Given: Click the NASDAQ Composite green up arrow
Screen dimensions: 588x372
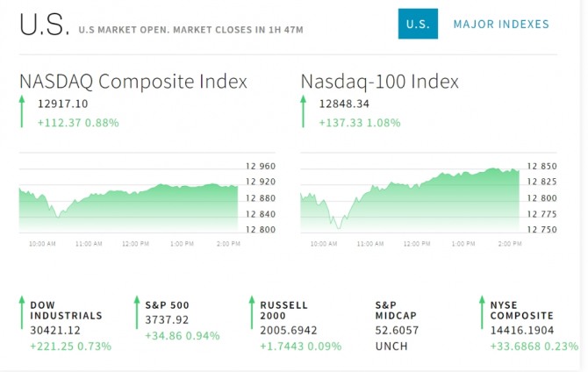Looking at the screenshot, I should (x=22, y=113).
